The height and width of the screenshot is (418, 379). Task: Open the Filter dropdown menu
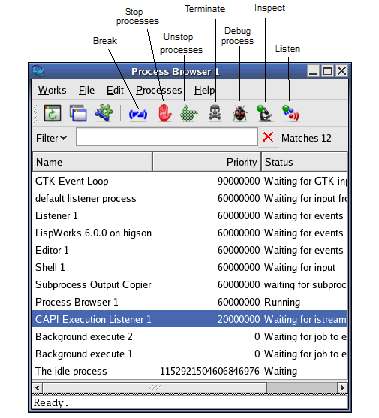pyautogui.click(x=51, y=138)
